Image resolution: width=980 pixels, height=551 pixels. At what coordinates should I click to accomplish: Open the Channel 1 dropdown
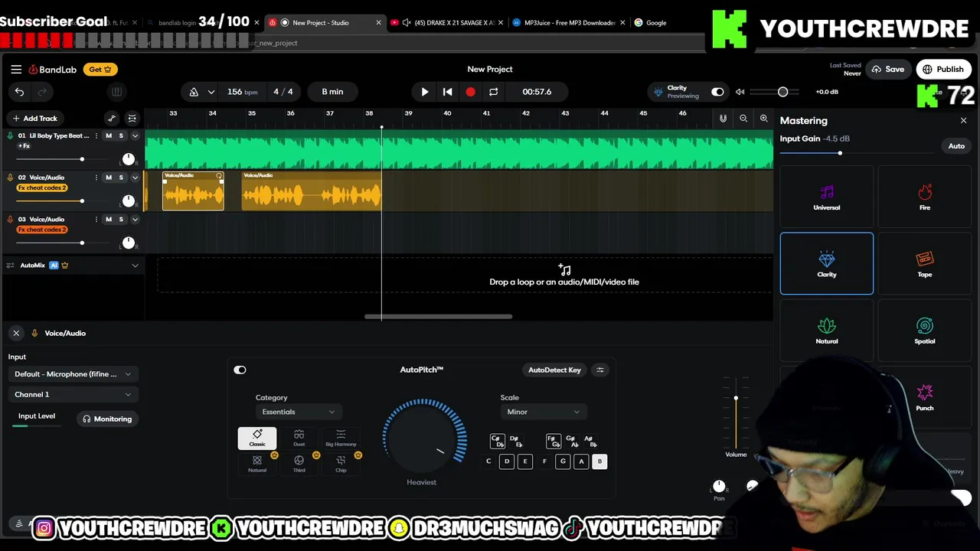73,395
